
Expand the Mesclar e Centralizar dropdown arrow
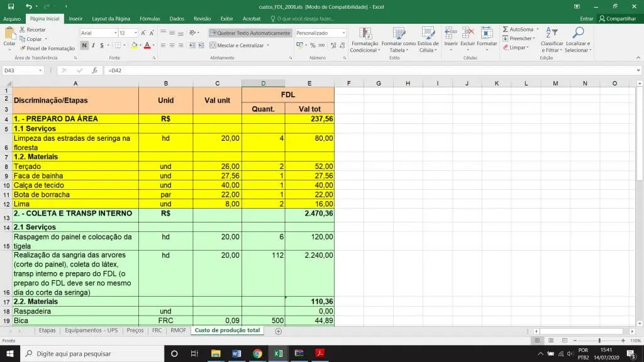click(269, 45)
